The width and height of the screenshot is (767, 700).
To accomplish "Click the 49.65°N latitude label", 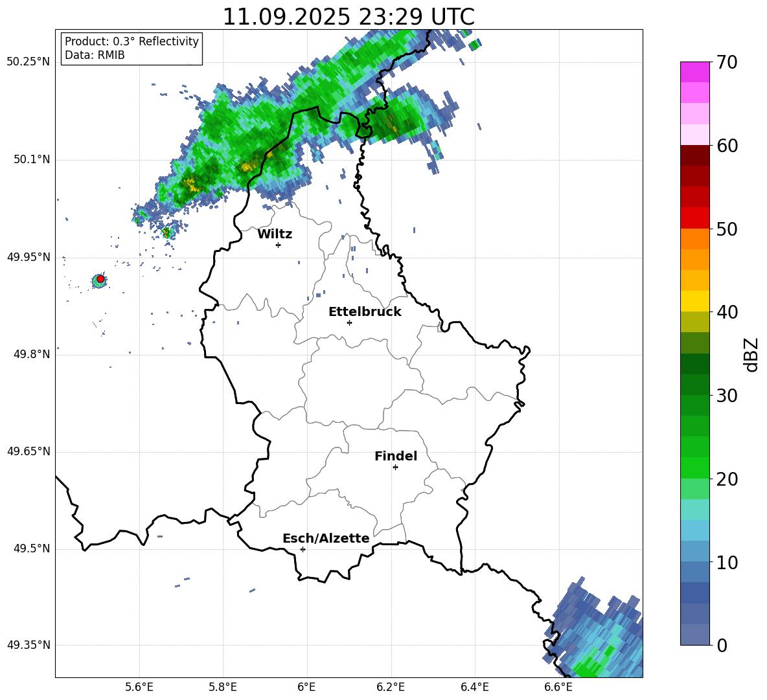I will coord(29,451).
